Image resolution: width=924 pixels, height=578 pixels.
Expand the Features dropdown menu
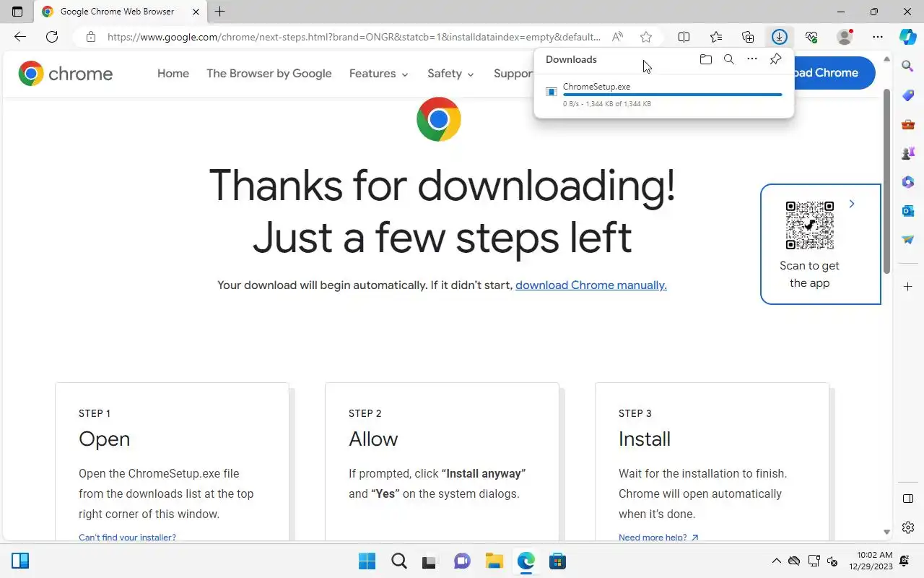tap(378, 73)
